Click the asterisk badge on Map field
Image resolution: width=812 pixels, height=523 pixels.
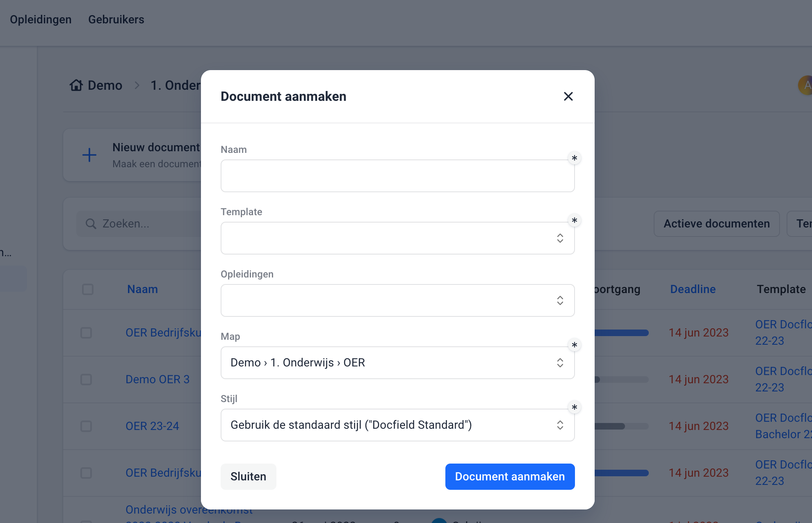point(574,345)
